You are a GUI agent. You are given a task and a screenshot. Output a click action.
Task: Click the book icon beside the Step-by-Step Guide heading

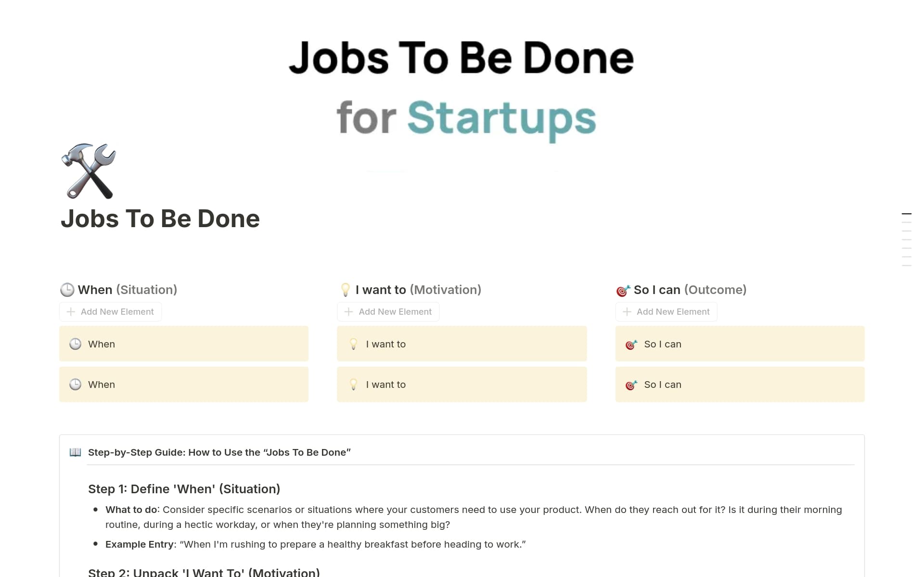(76, 452)
